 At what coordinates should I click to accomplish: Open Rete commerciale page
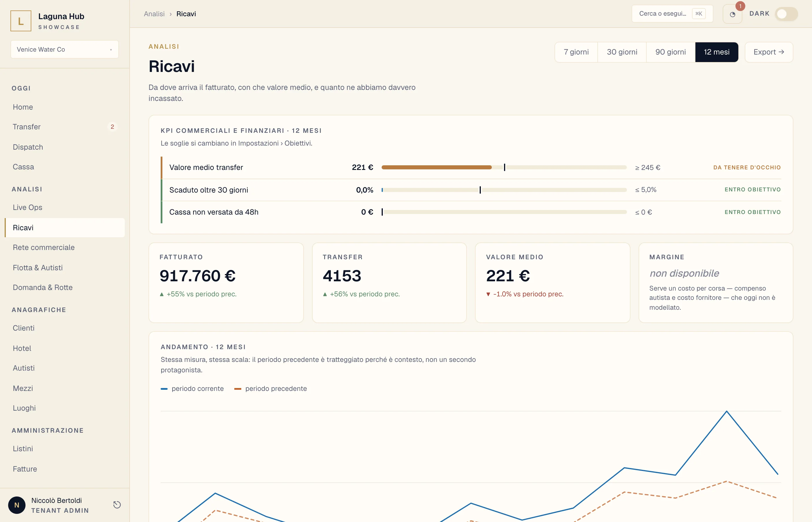click(x=65, y=247)
